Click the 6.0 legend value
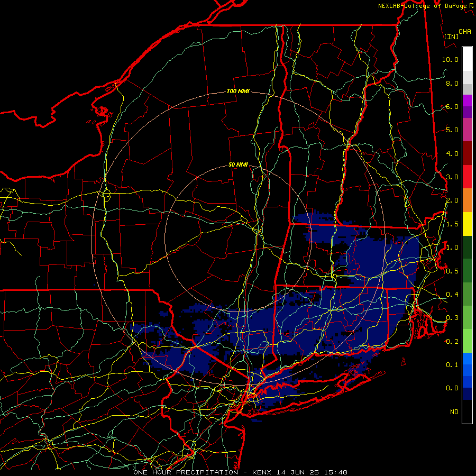 point(452,106)
